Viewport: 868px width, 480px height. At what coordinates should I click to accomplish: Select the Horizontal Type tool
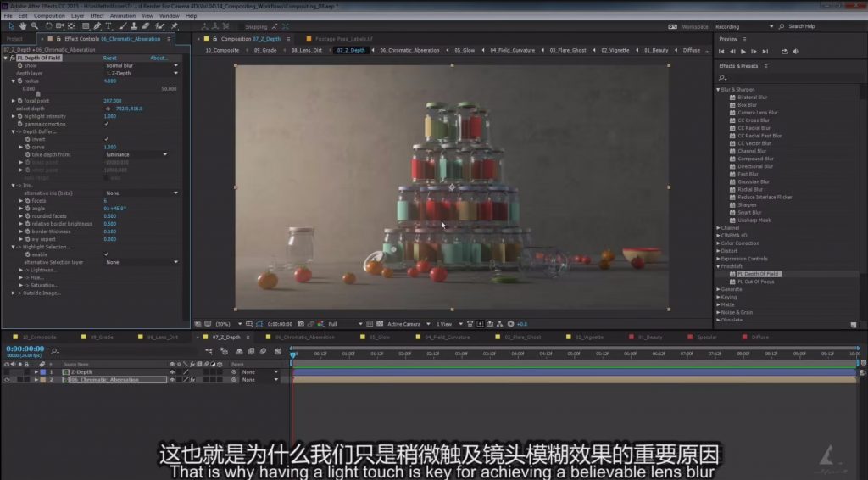coord(108,26)
